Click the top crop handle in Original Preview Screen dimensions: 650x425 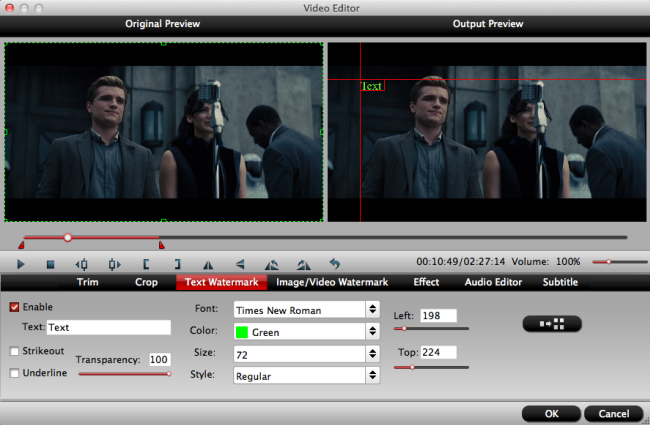click(x=164, y=43)
